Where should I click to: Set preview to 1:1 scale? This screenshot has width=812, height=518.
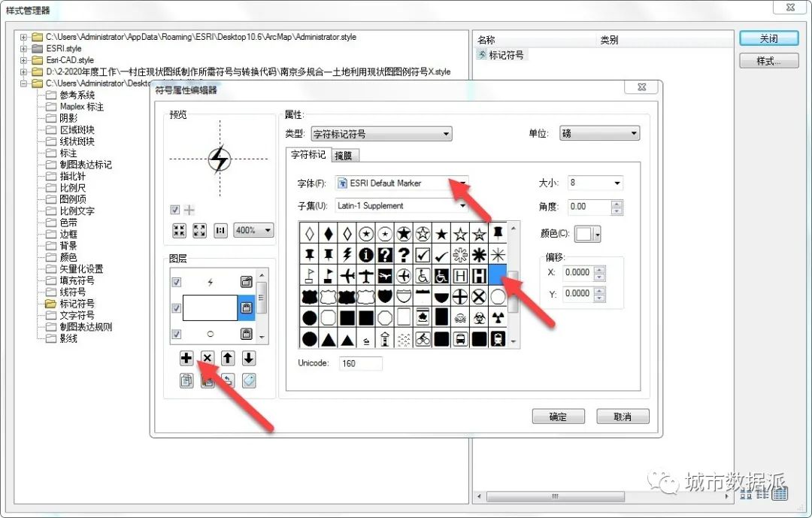coord(220,231)
